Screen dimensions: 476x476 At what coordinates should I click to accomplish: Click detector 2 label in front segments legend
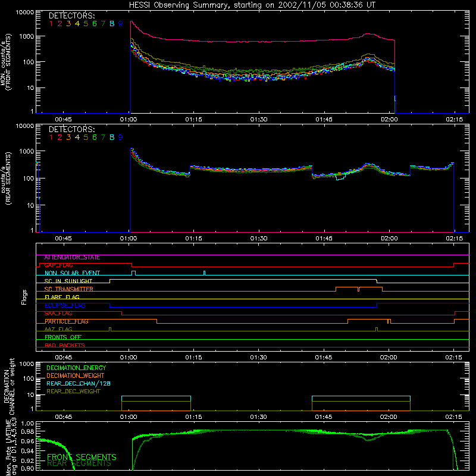(60, 24)
